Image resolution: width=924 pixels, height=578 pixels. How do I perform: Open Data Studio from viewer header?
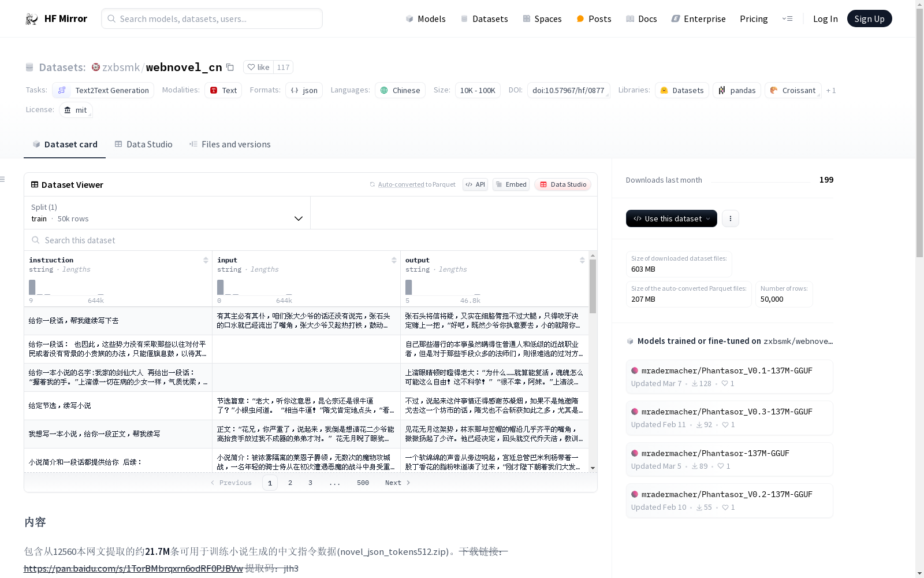click(562, 184)
